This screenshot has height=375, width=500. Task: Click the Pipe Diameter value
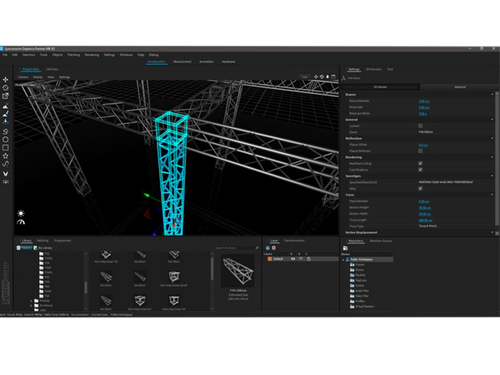tap(424, 201)
